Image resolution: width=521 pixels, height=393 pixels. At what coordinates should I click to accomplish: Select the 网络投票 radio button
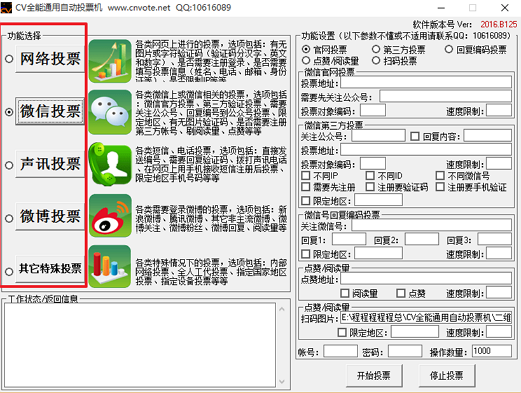click(x=9, y=59)
